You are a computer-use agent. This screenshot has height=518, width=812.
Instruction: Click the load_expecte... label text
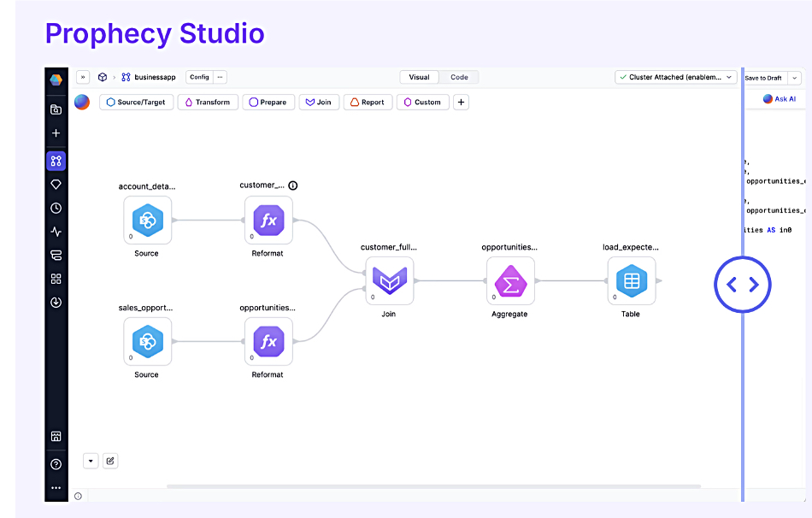(631, 247)
